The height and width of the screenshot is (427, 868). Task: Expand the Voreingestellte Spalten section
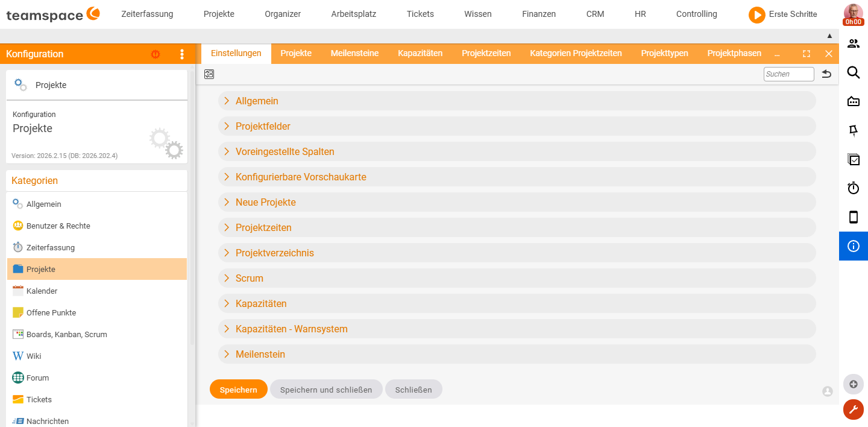click(x=517, y=151)
